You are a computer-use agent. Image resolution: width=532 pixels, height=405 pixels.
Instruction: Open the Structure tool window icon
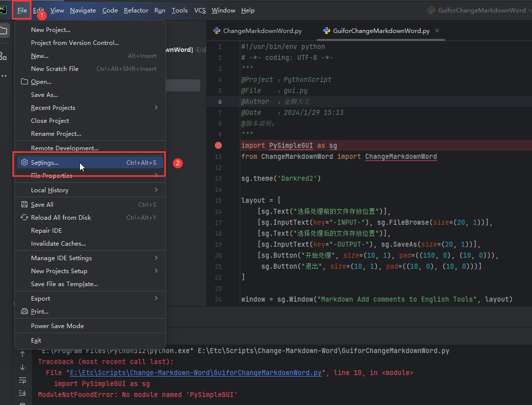click(3, 56)
